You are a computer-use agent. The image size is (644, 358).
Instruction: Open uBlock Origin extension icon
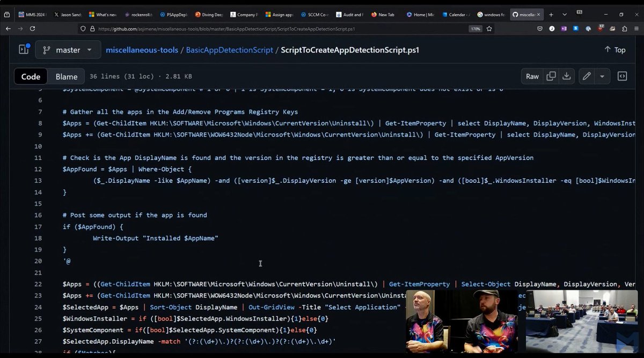click(600, 28)
